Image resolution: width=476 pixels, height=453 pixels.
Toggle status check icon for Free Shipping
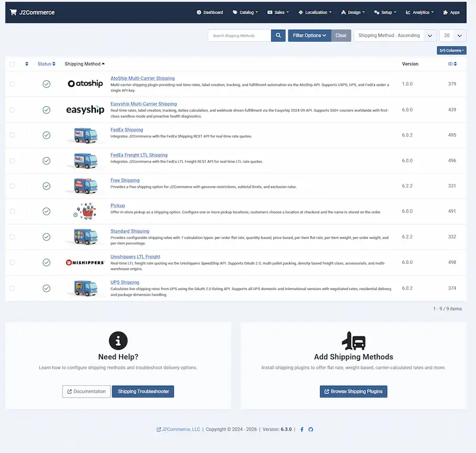(x=46, y=186)
